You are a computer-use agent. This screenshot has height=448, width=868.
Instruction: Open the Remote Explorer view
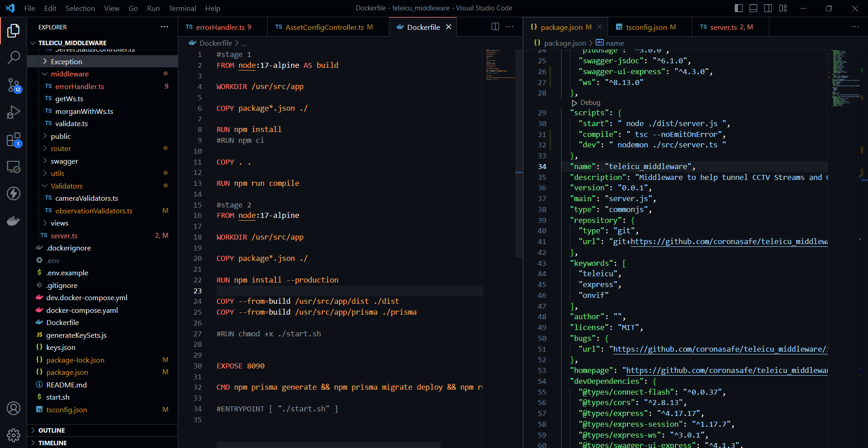click(x=14, y=167)
